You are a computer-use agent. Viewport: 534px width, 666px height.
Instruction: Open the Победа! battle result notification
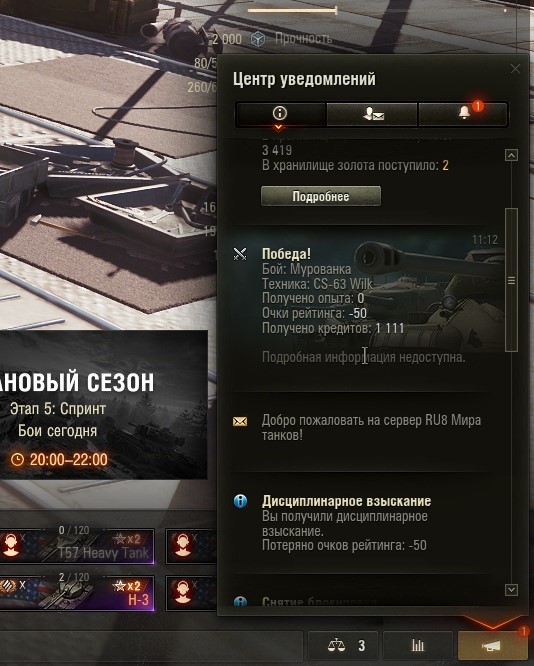(x=367, y=299)
